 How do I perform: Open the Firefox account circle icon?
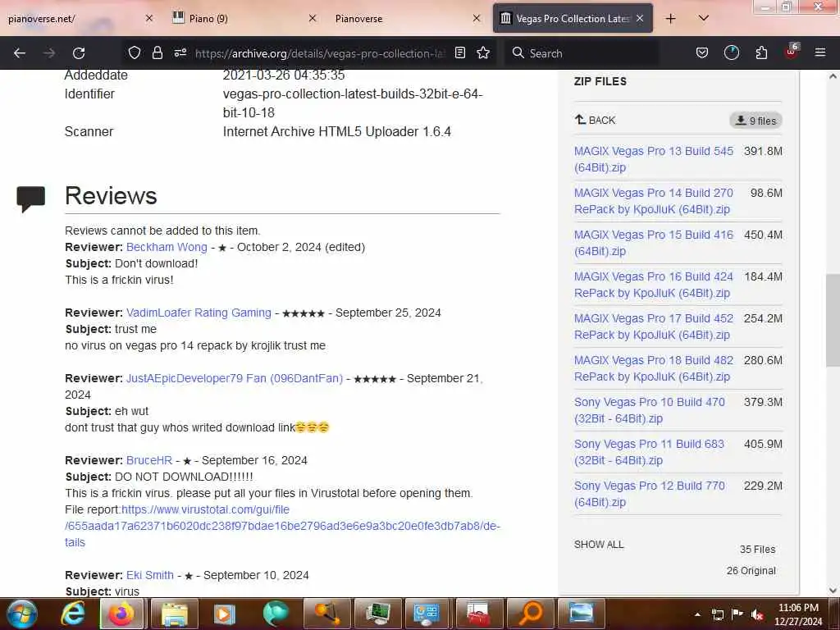tap(731, 53)
